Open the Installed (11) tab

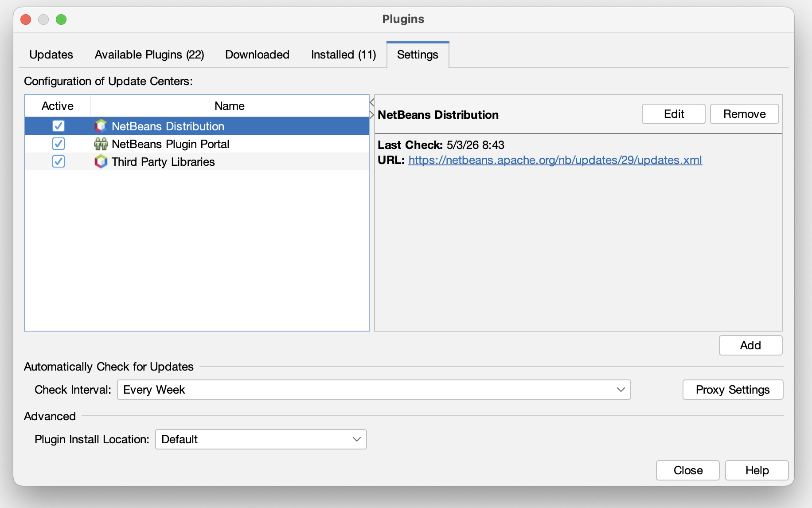(344, 55)
